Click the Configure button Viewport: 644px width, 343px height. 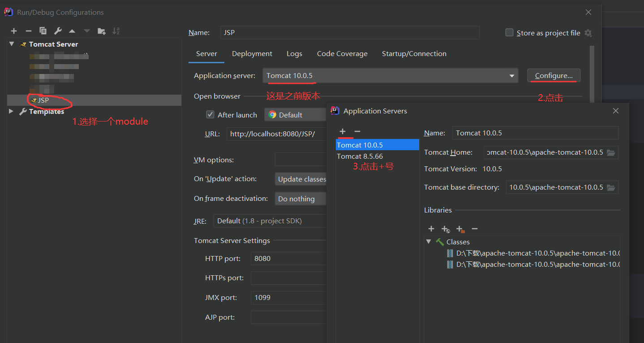554,75
